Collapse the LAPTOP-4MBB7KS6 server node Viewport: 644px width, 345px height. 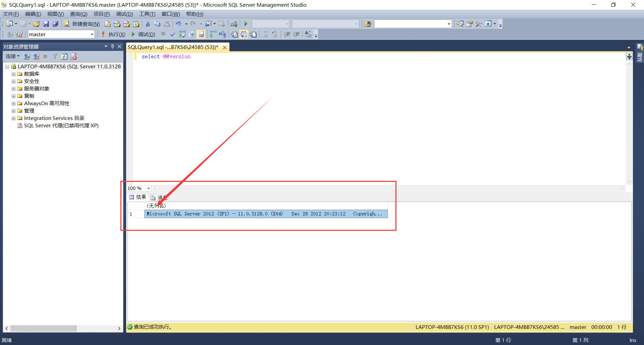click(7, 67)
